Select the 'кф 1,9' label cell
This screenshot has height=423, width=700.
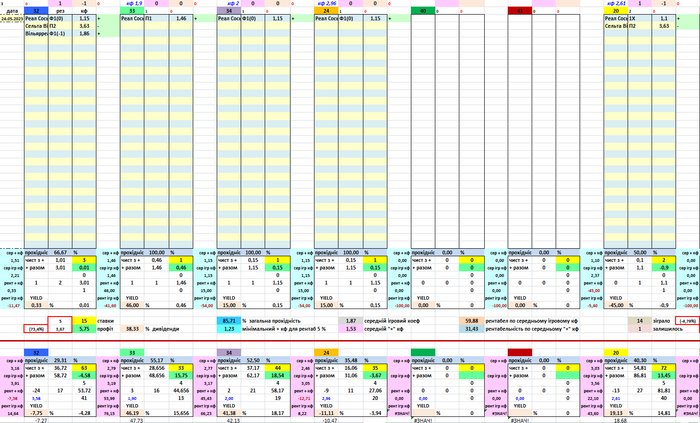click(x=132, y=3)
